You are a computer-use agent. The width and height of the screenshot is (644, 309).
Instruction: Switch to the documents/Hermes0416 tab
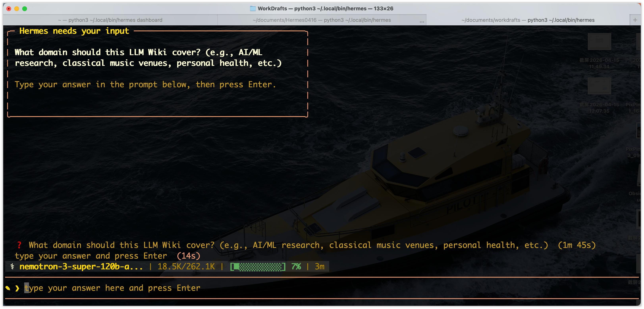321,20
